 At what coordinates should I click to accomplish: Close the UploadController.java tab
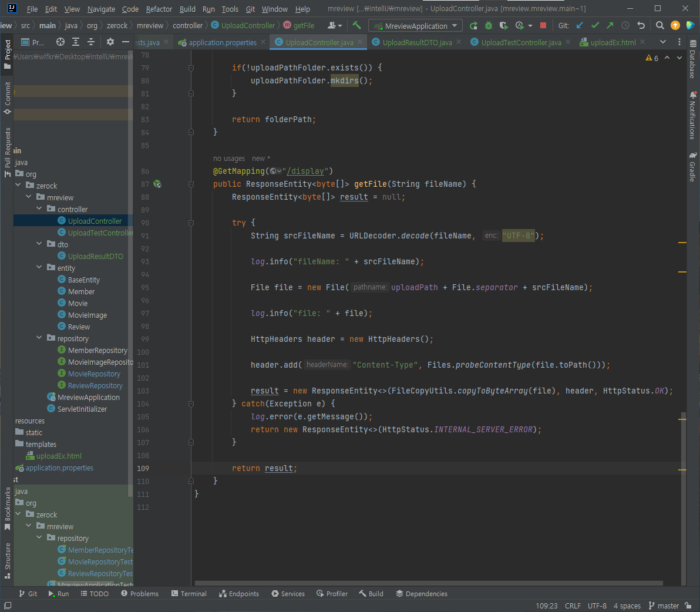point(360,42)
